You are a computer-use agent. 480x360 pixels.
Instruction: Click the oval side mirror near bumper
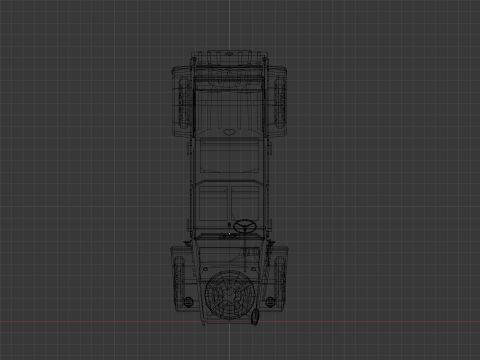pyautogui.click(x=255, y=317)
